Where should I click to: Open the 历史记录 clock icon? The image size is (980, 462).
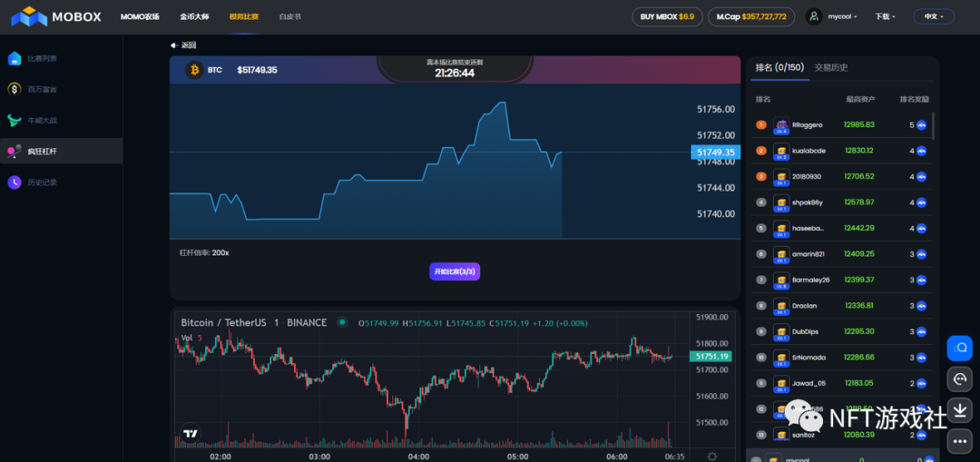tap(15, 182)
